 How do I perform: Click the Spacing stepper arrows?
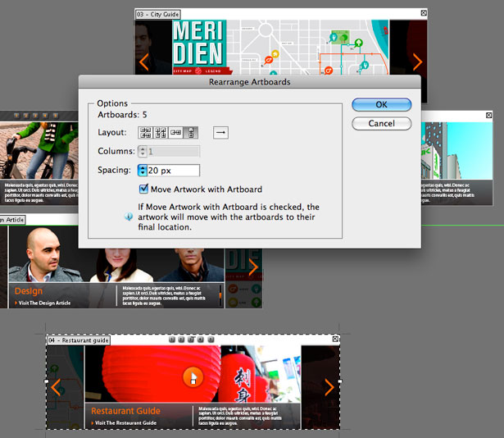click(x=143, y=171)
